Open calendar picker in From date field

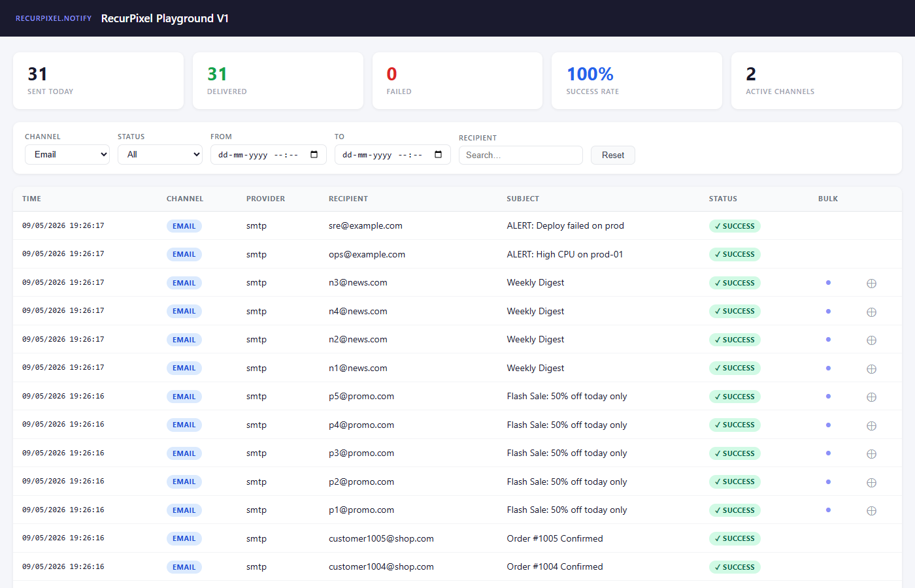314,155
